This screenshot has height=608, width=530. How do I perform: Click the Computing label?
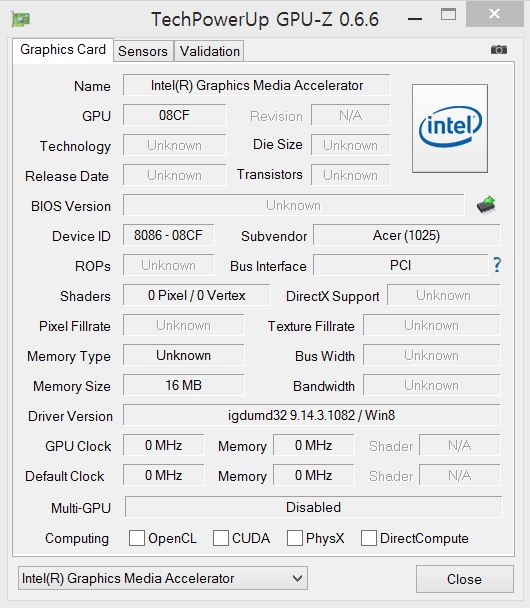click(77, 539)
